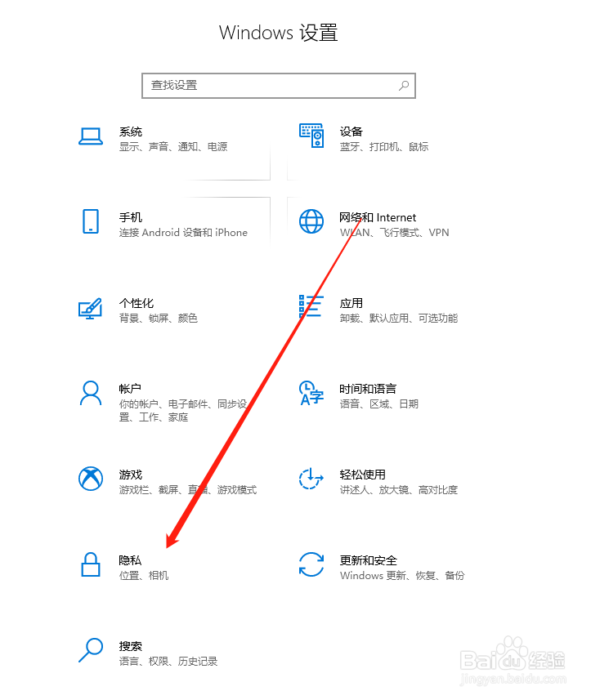Open the 隐私 settings heading
Image resolution: width=600 pixels, height=700 pixels.
click(130, 560)
